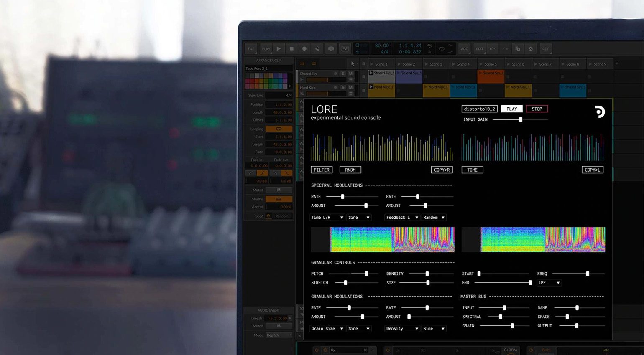Click the LORE logo icon

(x=599, y=112)
